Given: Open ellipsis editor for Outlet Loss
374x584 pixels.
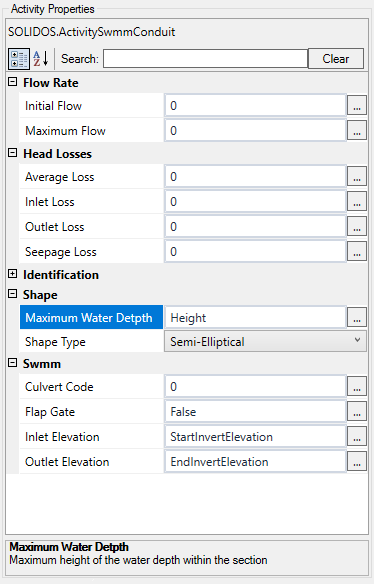Looking at the screenshot, I should [x=357, y=226].
